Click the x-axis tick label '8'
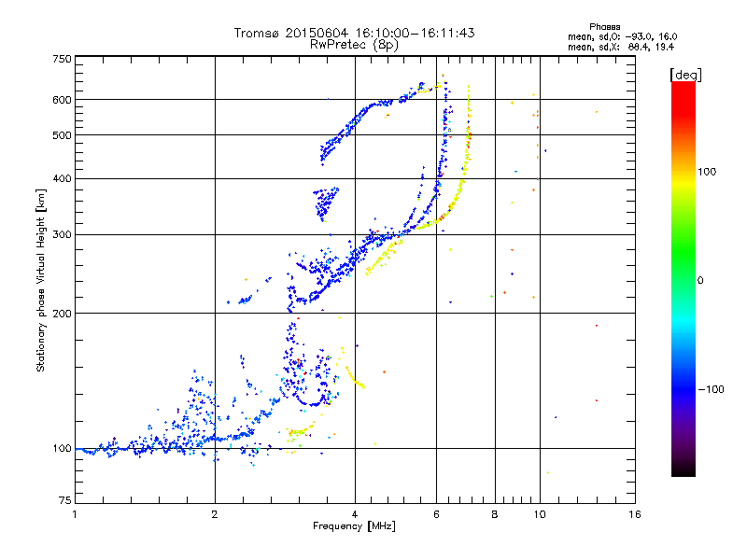 [x=495, y=514]
